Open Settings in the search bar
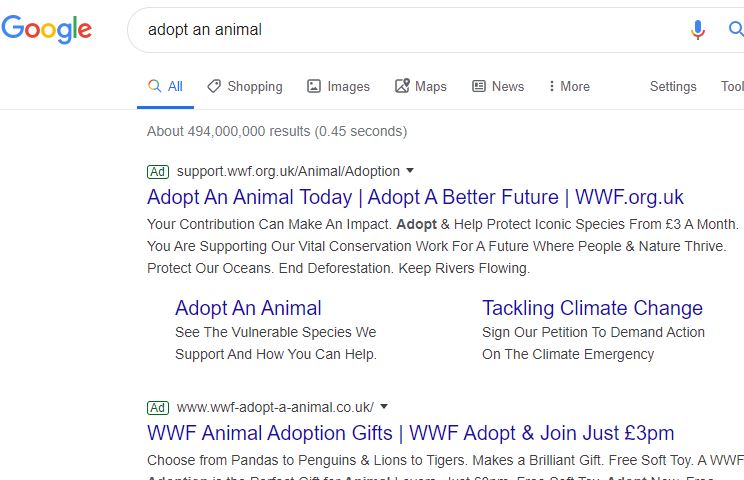The width and height of the screenshot is (744, 480). tap(673, 86)
